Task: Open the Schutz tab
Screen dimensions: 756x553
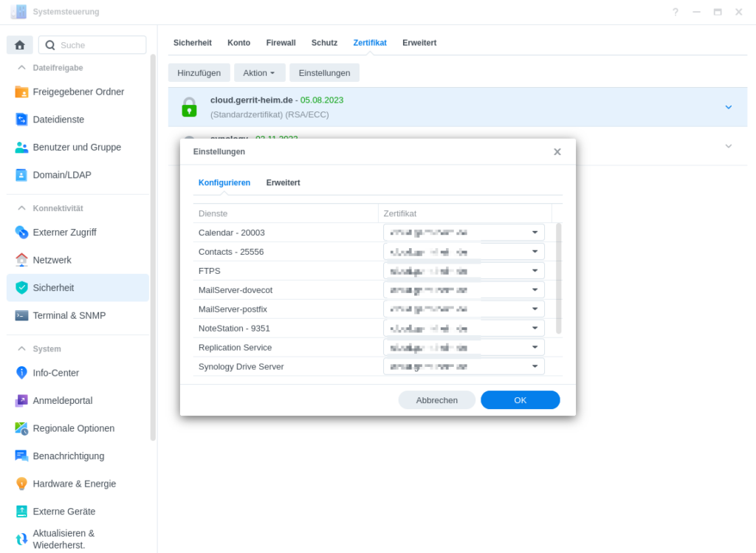Action: [x=325, y=42]
